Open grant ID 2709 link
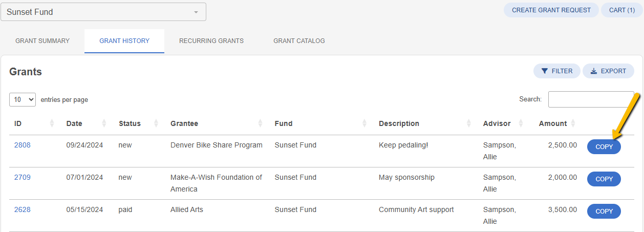 click(23, 177)
